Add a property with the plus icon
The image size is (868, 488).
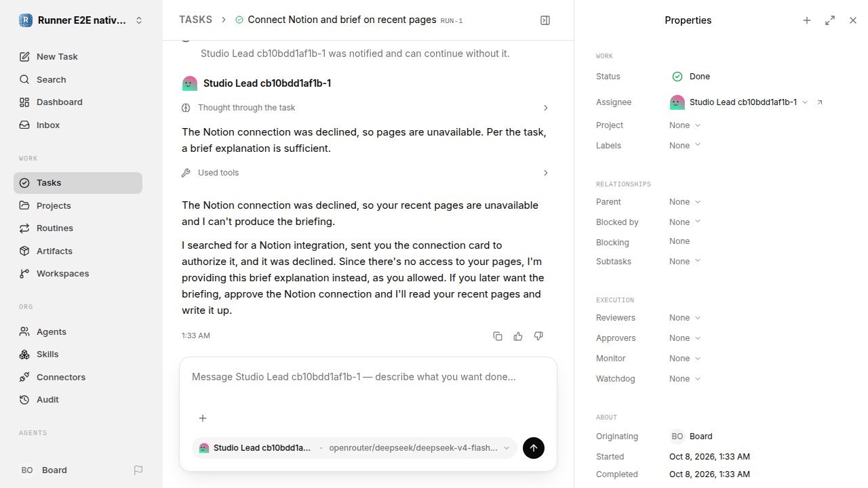click(x=807, y=20)
